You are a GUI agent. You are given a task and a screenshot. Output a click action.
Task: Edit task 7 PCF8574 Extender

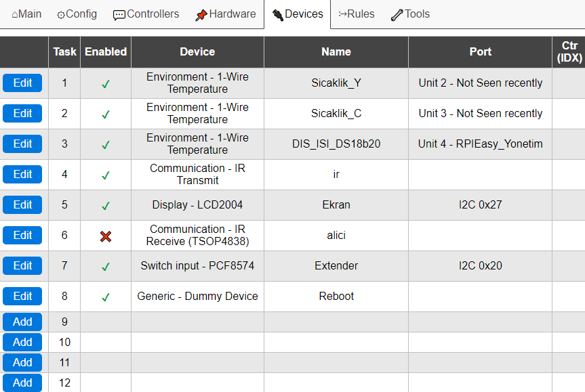(x=22, y=265)
